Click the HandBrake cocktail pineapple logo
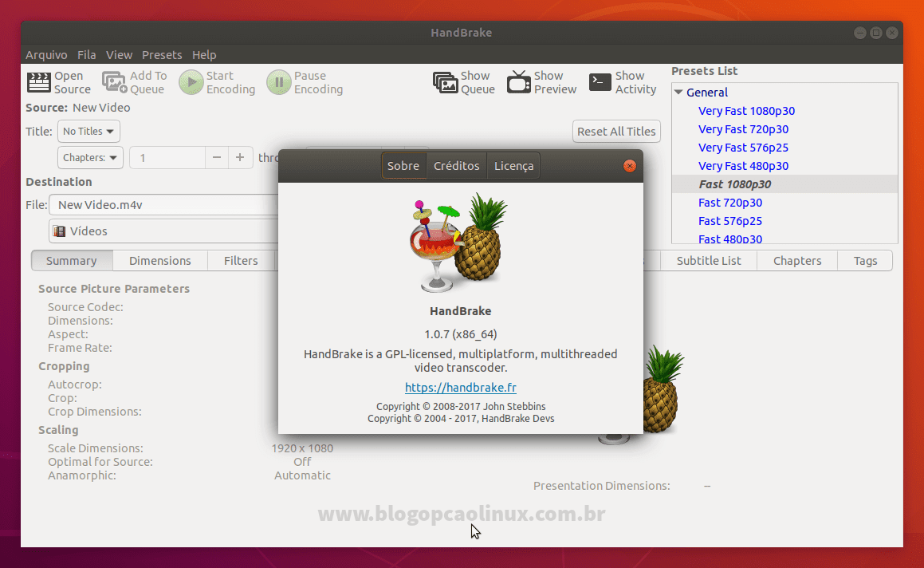 [458, 243]
